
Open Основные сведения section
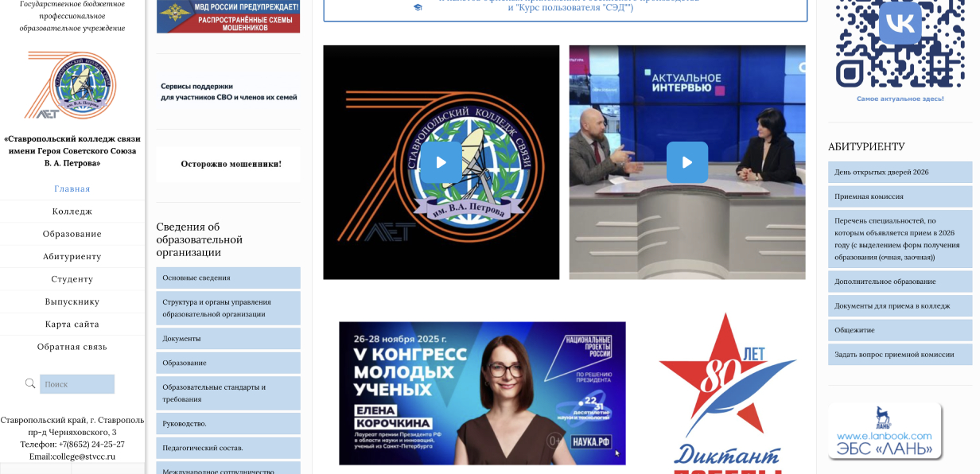[228, 278]
